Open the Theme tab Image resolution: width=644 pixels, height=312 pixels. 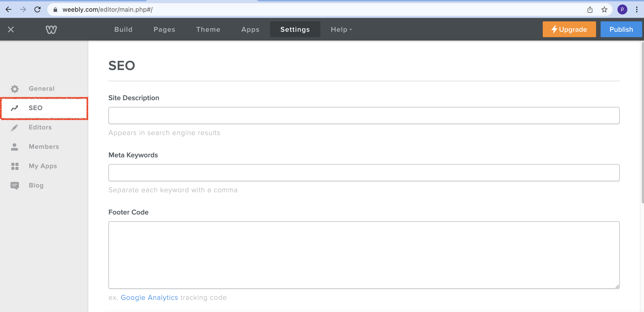208,29
